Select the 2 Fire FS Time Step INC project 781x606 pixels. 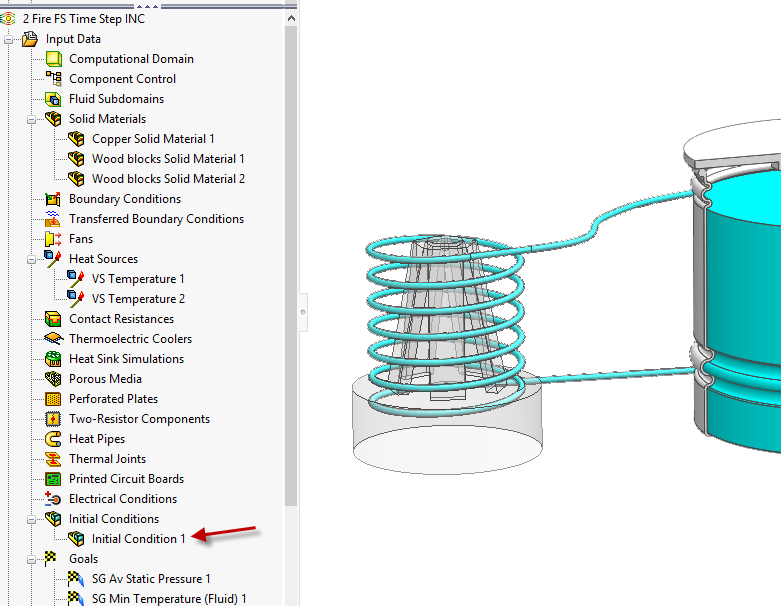84,19
